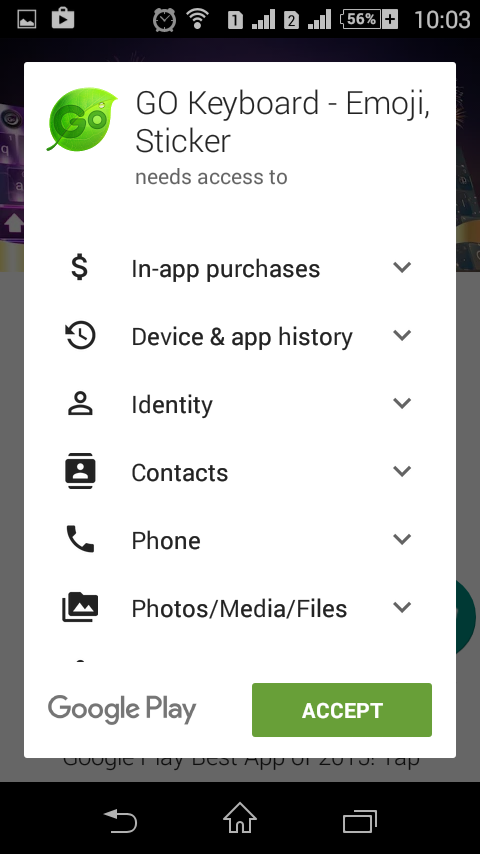This screenshot has height=854, width=480.
Task: Tap the Photos/Media/Files folder icon
Action: (80, 607)
